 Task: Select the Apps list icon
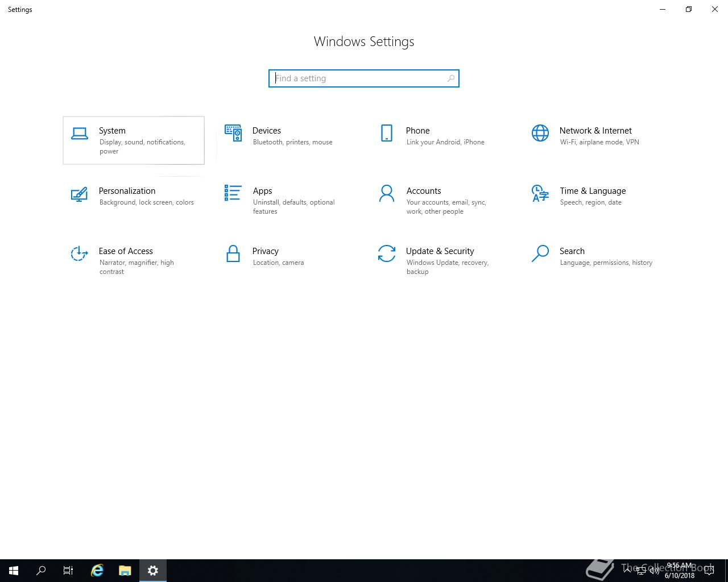click(233, 193)
